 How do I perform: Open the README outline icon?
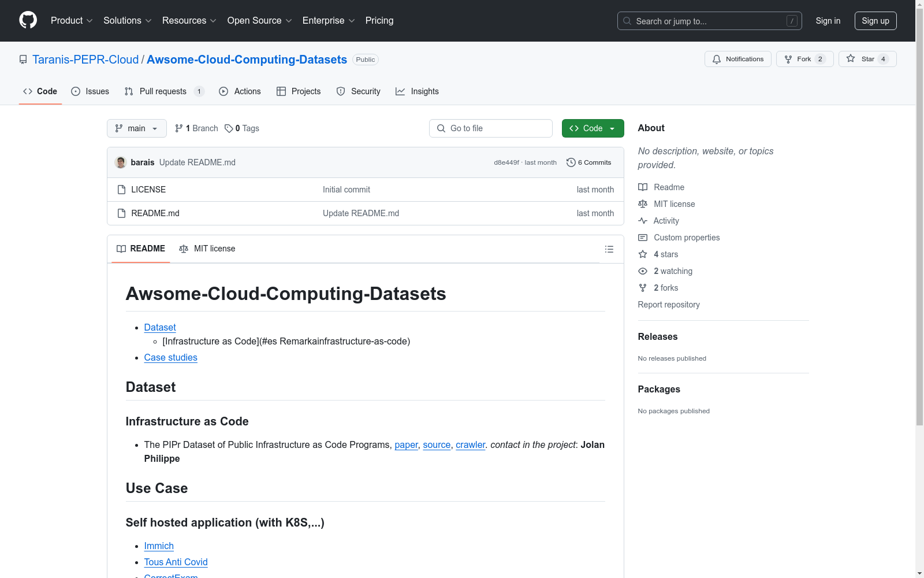pyautogui.click(x=609, y=249)
